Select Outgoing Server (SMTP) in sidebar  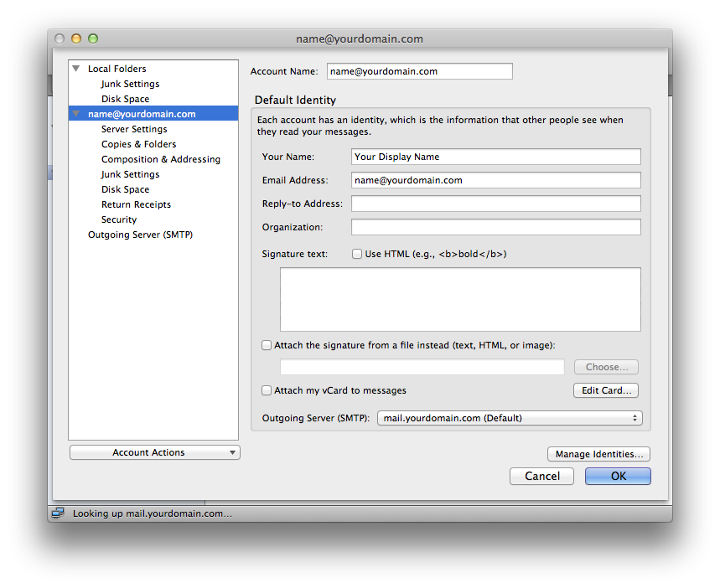[140, 234]
